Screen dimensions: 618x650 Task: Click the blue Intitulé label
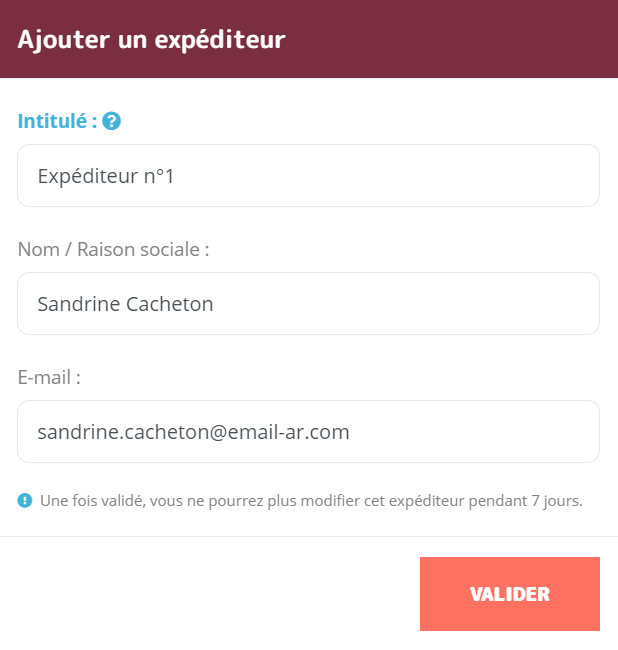[x=57, y=121]
